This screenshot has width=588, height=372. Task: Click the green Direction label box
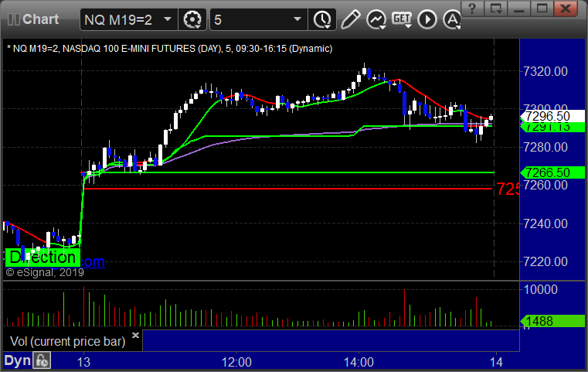(42, 258)
